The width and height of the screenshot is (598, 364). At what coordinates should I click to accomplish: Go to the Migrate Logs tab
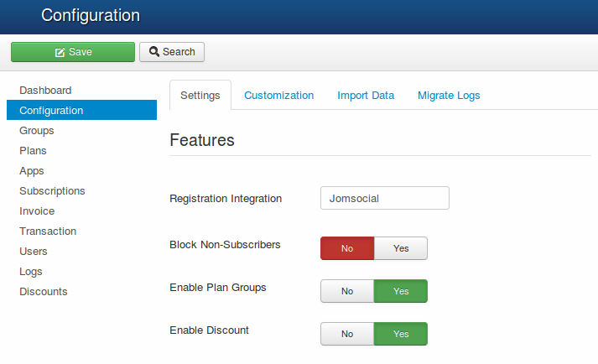pyautogui.click(x=449, y=96)
